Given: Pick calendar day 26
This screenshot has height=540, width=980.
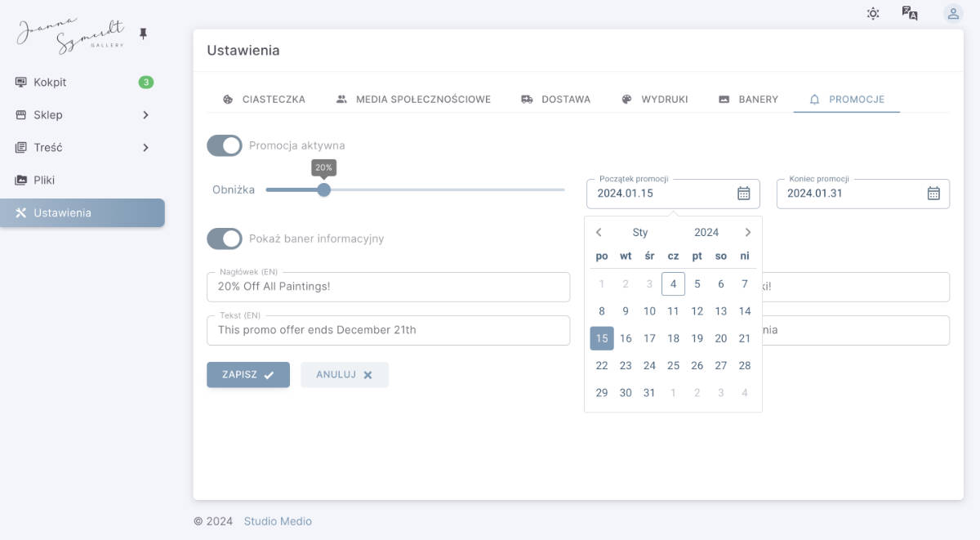Looking at the screenshot, I should (697, 365).
